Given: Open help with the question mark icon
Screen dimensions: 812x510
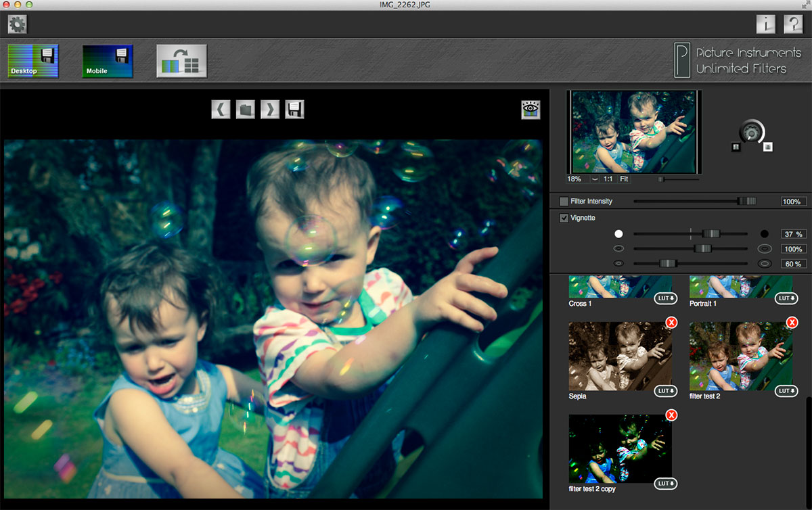Looking at the screenshot, I should (x=793, y=24).
